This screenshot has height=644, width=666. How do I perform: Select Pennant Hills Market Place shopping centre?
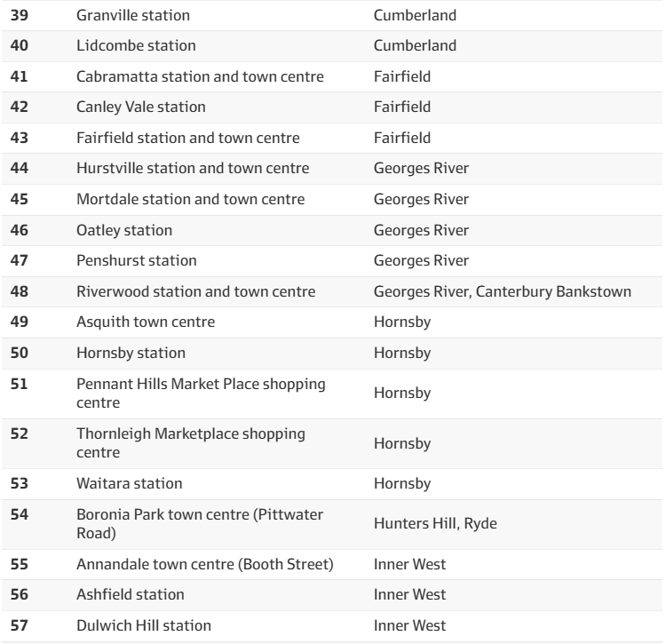pyautogui.click(x=201, y=393)
